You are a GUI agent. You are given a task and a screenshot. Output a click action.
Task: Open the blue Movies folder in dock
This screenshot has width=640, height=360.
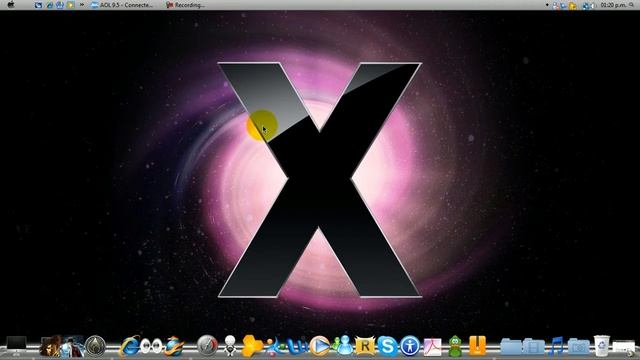click(533, 347)
